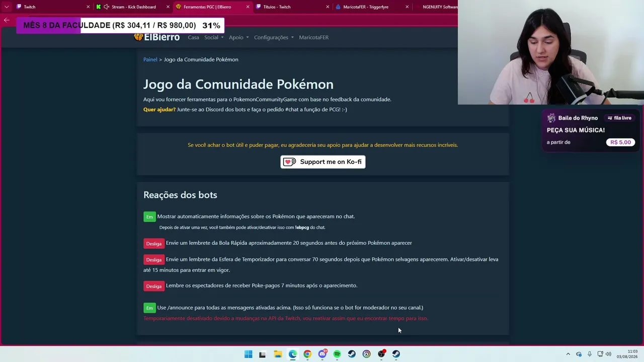Viewport: 644px width, 362px height.
Task: Click the microphone icon in the system tray
Action: 590,354
